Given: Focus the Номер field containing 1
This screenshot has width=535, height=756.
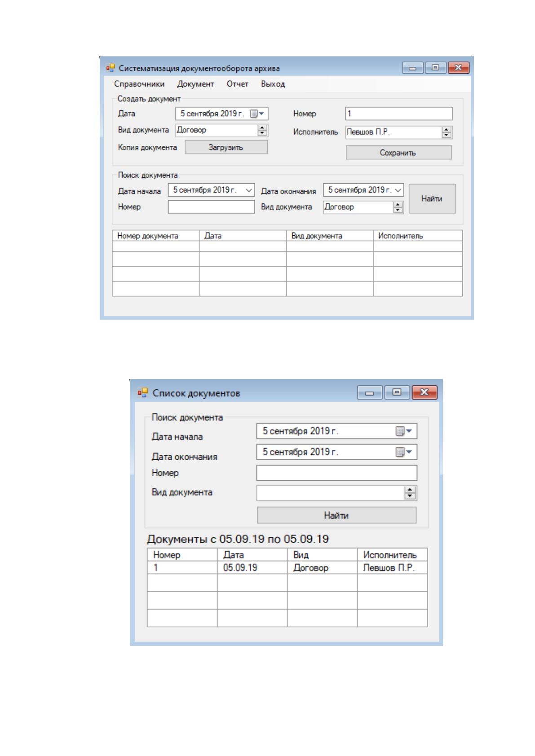Looking at the screenshot, I should click(399, 114).
